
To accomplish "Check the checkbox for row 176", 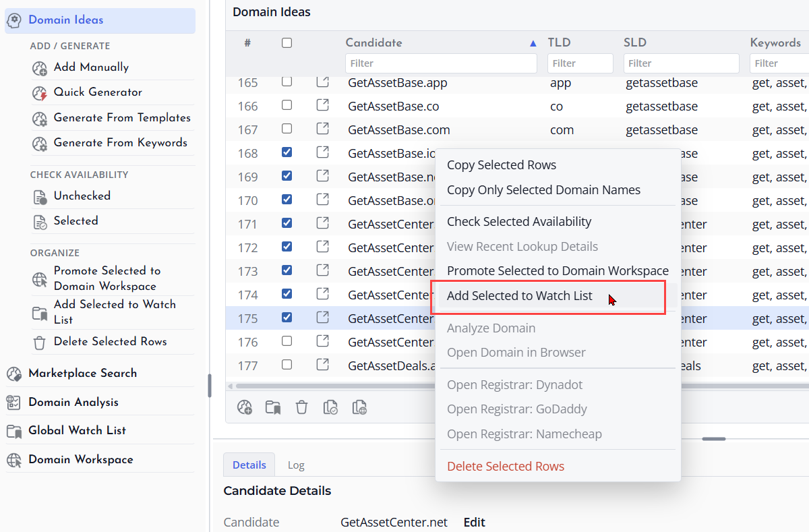I will pos(287,341).
